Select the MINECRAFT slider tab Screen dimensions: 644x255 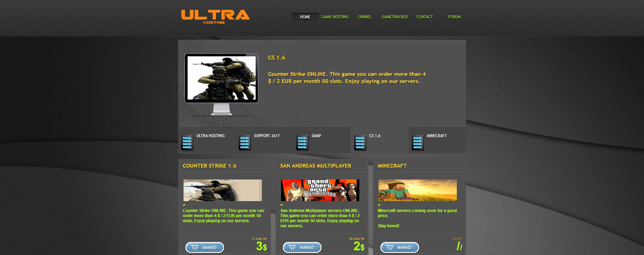[437, 140]
